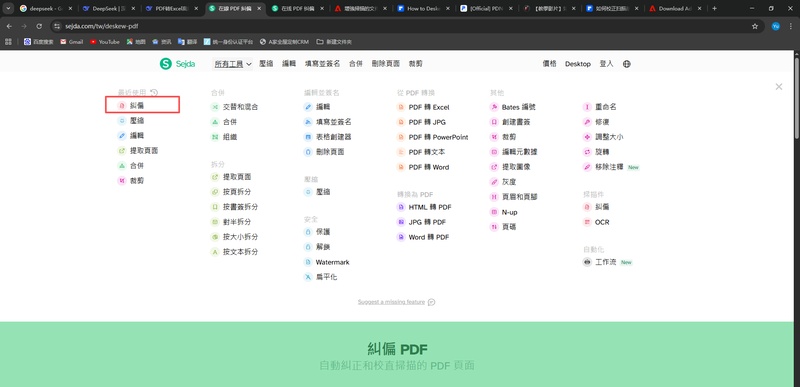
Task: Click the bookmark icon beside 創建書簽
Action: [x=494, y=122]
